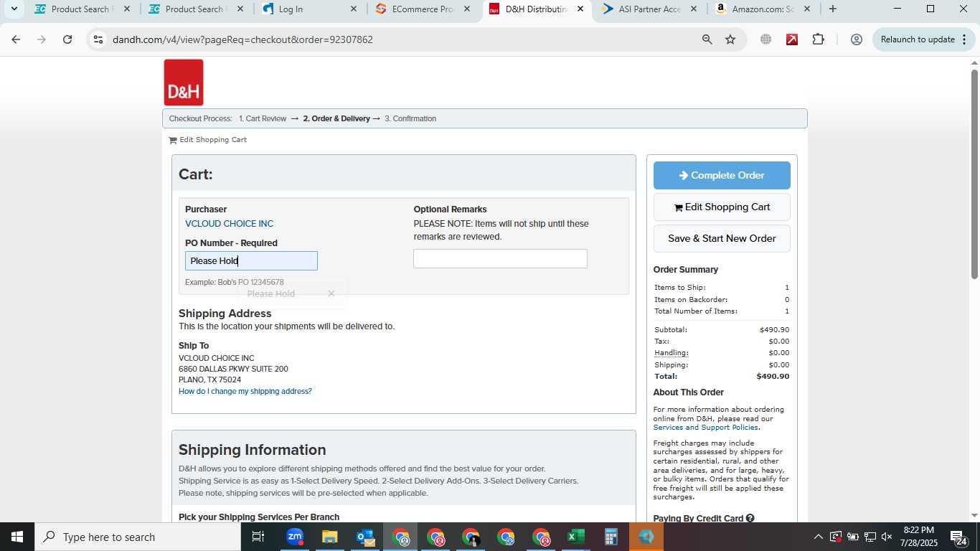This screenshot has width=980, height=551.
Task: Switch to the Amazon.com tab
Action: [x=764, y=9]
